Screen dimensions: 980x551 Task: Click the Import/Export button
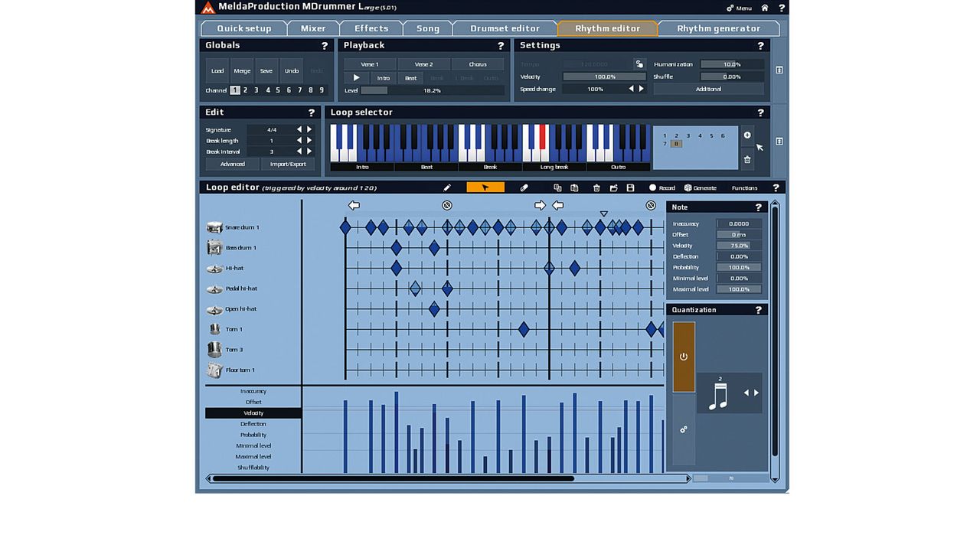pyautogui.click(x=288, y=164)
